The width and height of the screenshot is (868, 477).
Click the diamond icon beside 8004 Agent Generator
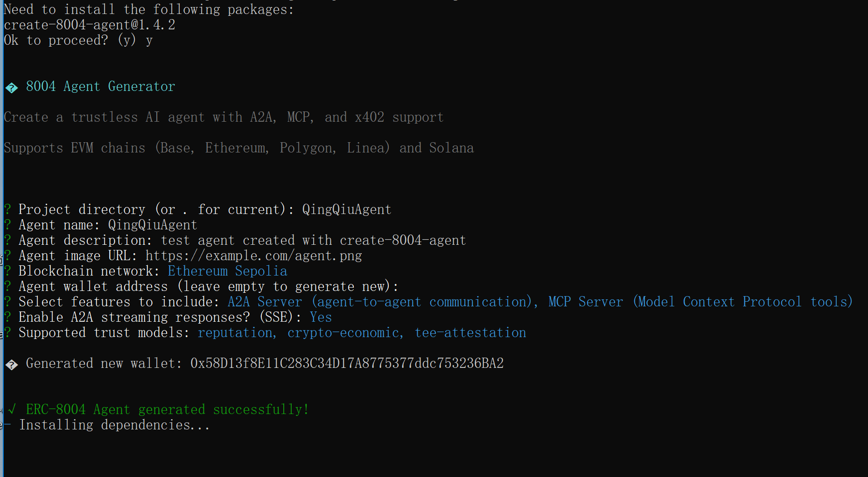pos(12,87)
